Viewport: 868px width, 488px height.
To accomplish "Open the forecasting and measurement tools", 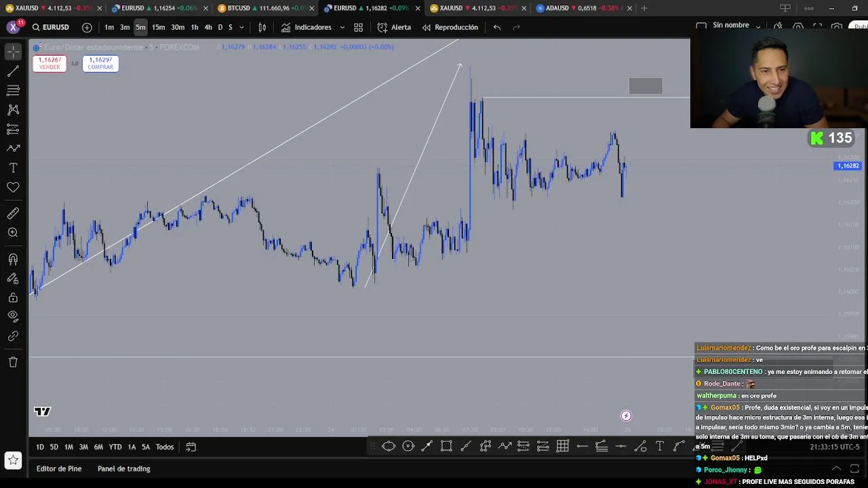I will (x=13, y=129).
